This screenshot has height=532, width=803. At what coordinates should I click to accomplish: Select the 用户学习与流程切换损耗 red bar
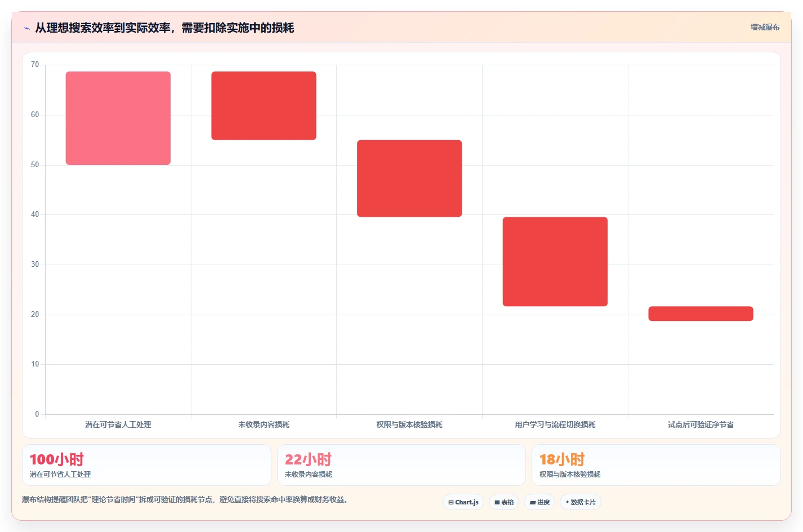point(555,262)
